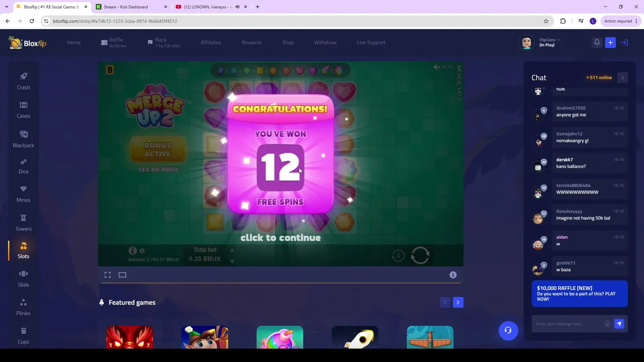Open the $10,000 Raffle banner
Image resolution: width=644 pixels, height=362 pixels.
tap(580, 294)
